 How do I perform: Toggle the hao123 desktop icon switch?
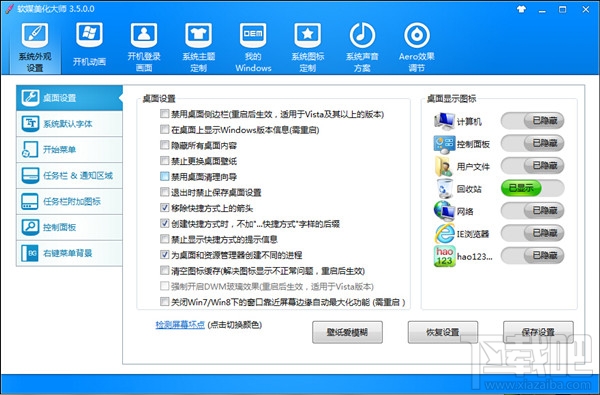click(532, 255)
